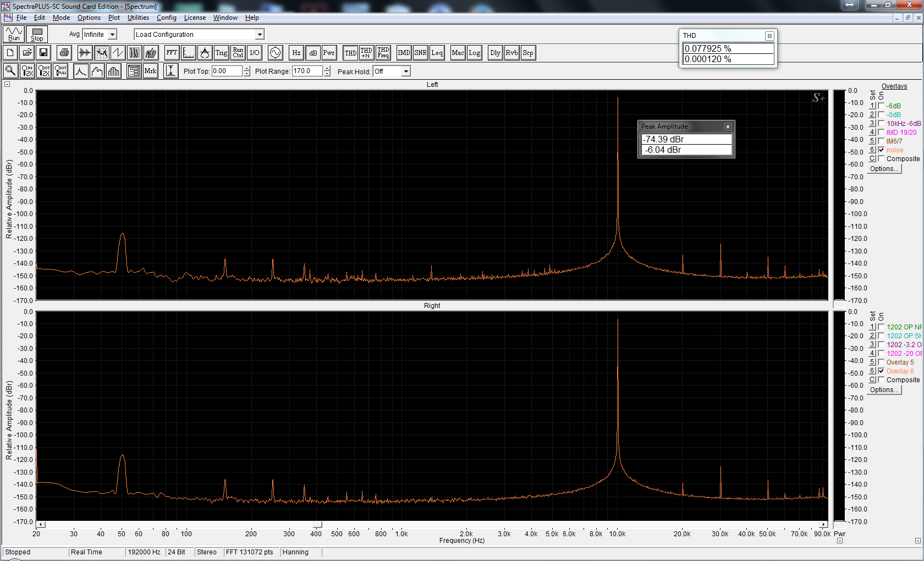Enable Left overlay 1 (-6dB) checkbox
The image size is (924, 561).
click(x=881, y=106)
